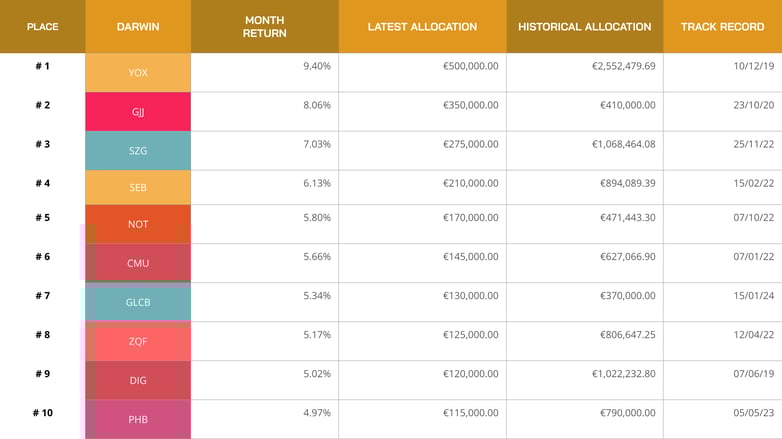The width and height of the screenshot is (782, 439).
Task: Open the GJJ darwin tile
Action: point(138,111)
